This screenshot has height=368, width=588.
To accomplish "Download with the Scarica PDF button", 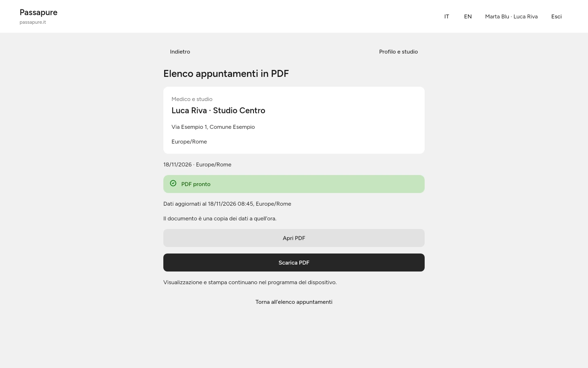I will coord(294,263).
